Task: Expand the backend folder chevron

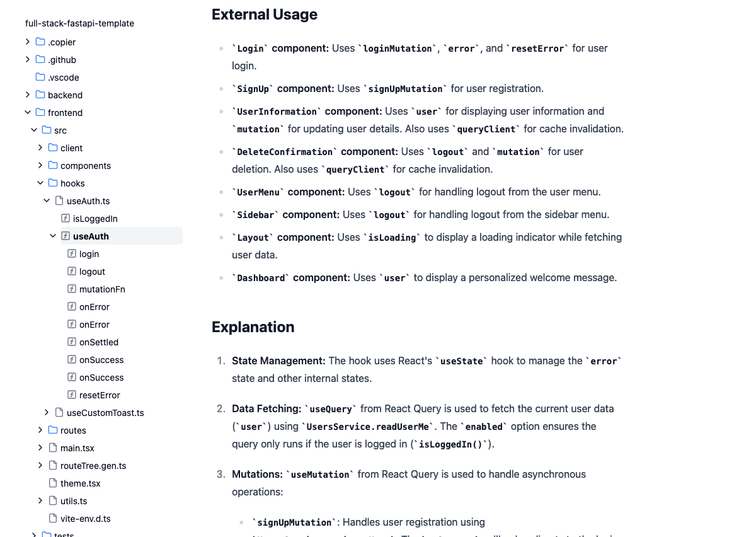Action: coord(28,95)
